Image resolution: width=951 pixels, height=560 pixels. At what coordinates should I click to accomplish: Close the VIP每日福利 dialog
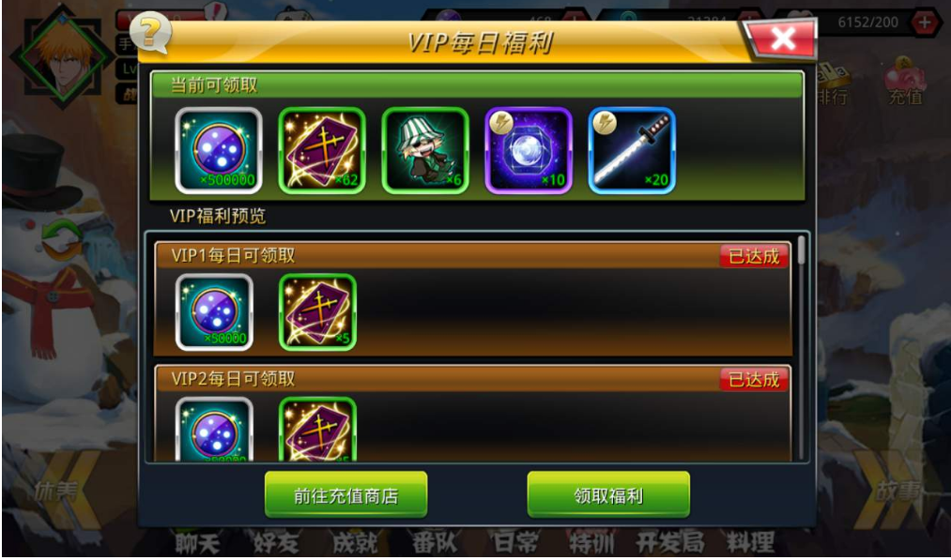point(782,38)
